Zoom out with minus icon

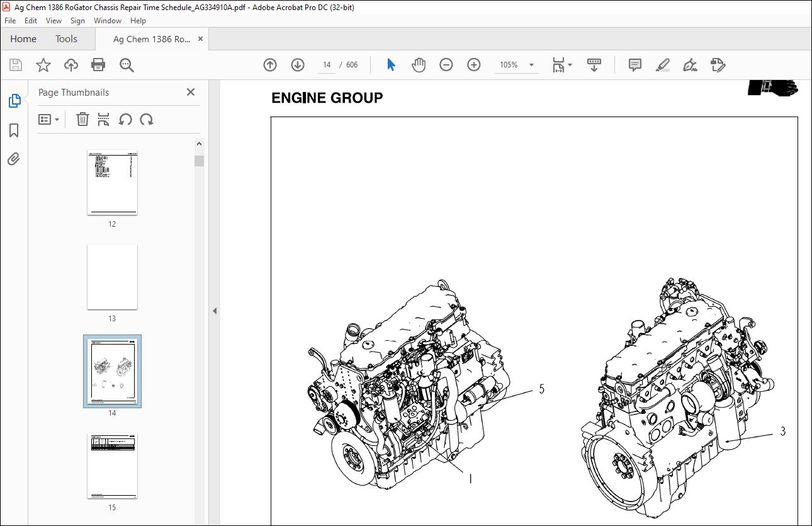coord(446,65)
